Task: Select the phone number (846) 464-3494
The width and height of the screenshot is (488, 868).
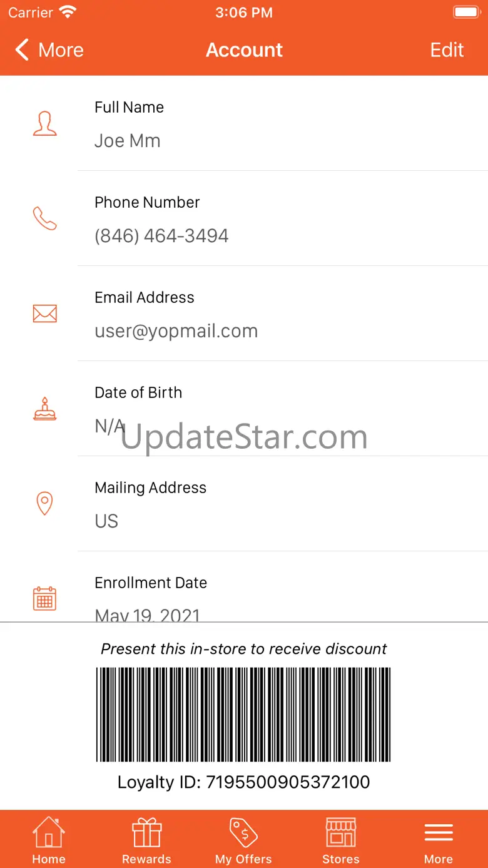Action: coord(161,236)
